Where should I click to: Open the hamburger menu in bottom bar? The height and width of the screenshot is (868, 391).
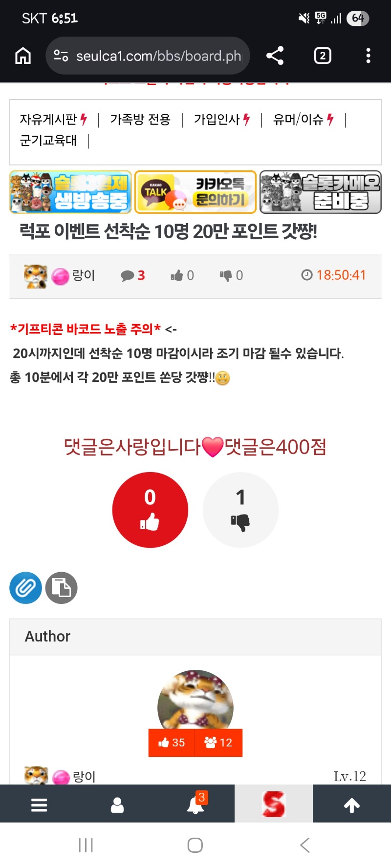(39, 805)
